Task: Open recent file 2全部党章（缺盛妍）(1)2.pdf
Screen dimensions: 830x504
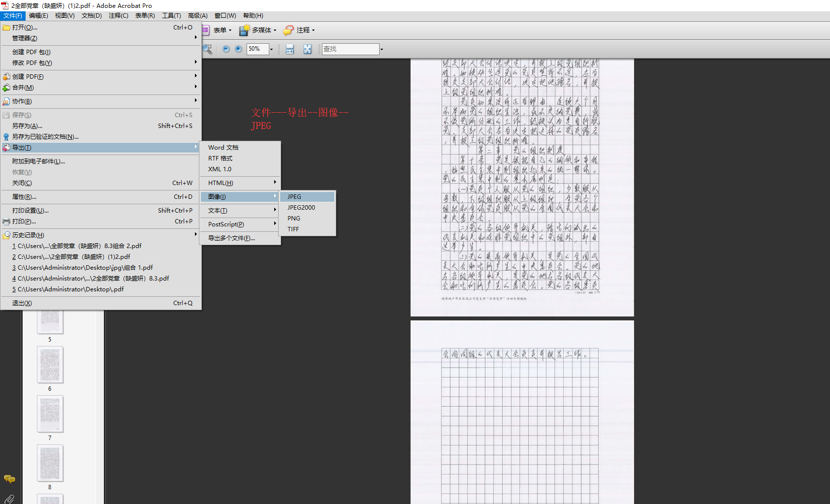Action: click(x=100, y=256)
